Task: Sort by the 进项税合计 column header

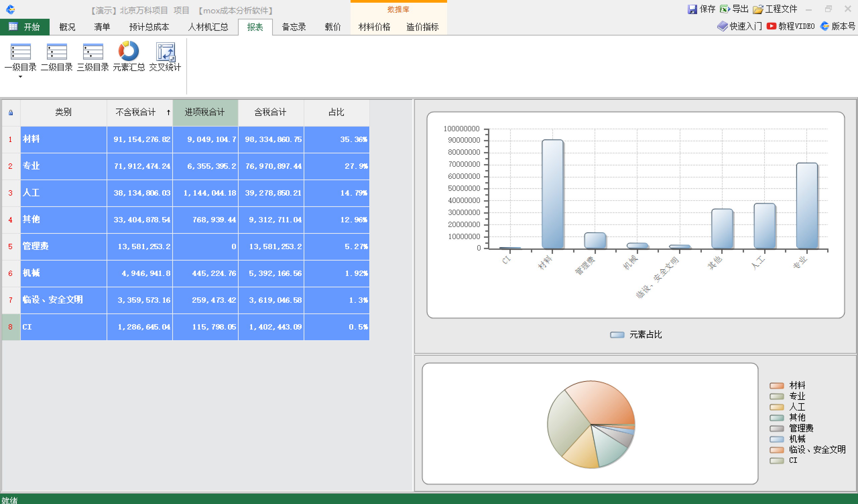Action: [x=205, y=112]
